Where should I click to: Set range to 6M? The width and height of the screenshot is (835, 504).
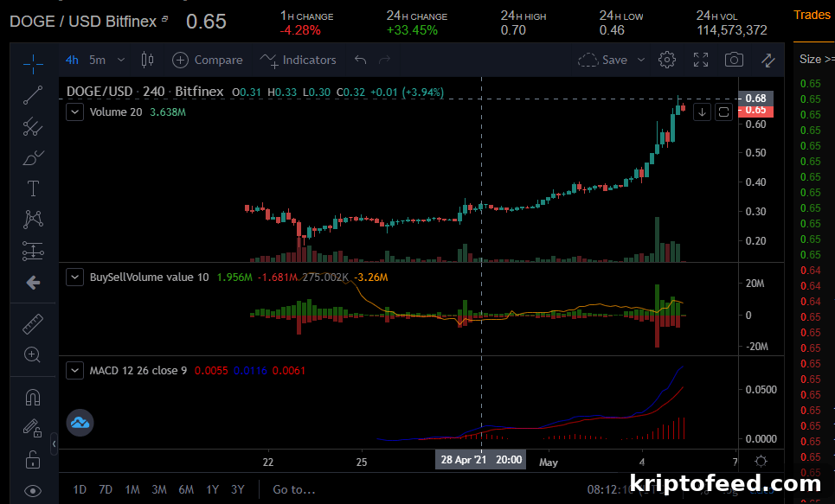coord(186,489)
